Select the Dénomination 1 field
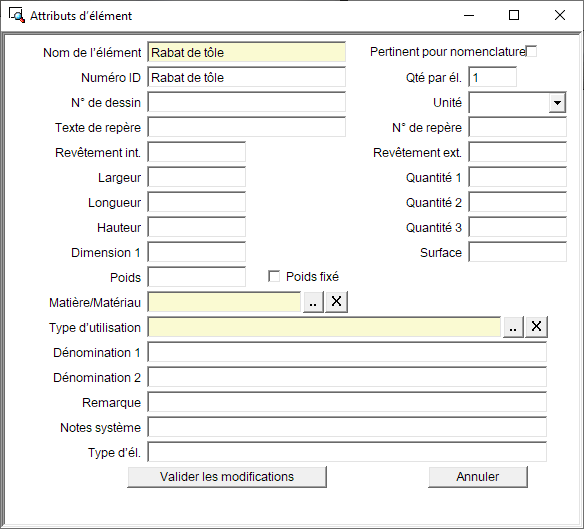Image resolution: width=584 pixels, height=529 pixels. tap(347, 352)
